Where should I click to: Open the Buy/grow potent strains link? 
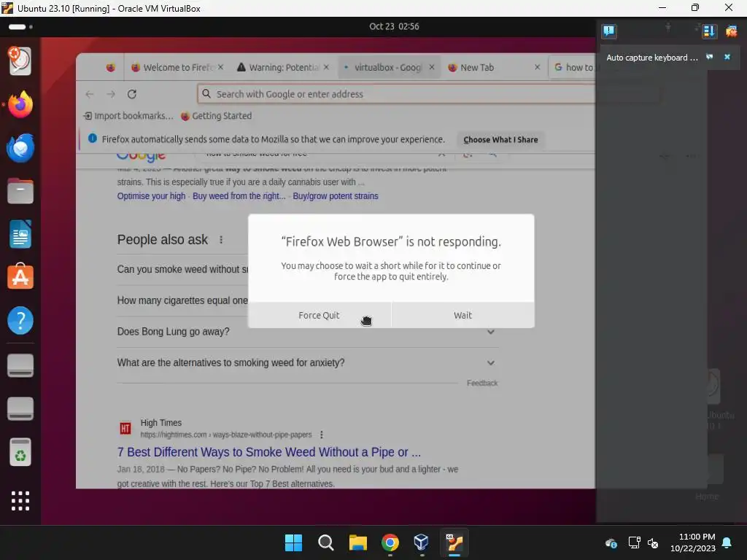(336, 196)
